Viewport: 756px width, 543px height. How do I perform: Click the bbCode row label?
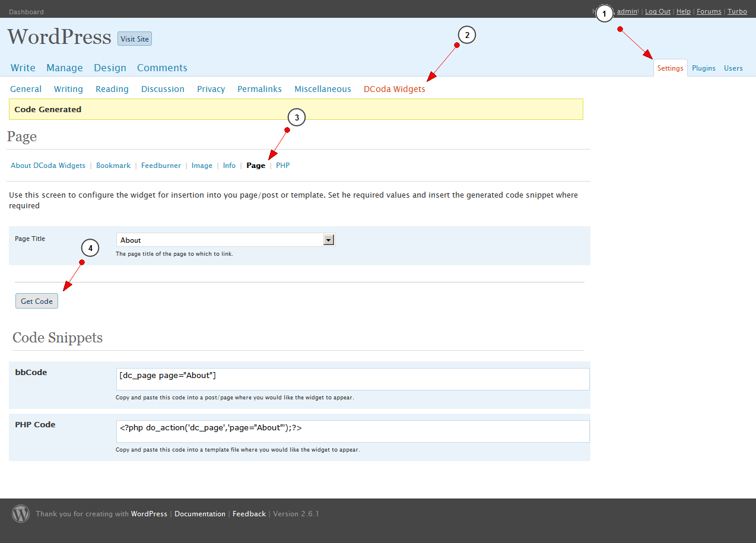pyautogui.click(x=31, y=373)
